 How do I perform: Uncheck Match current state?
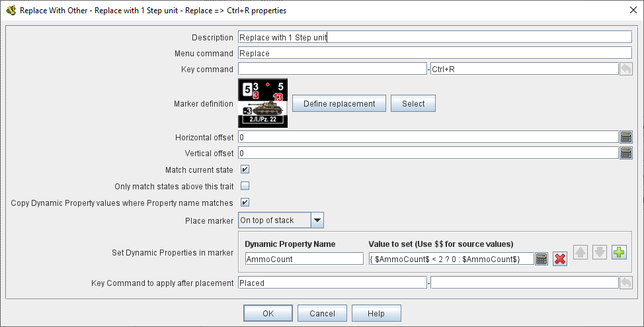tap(245, 169)
